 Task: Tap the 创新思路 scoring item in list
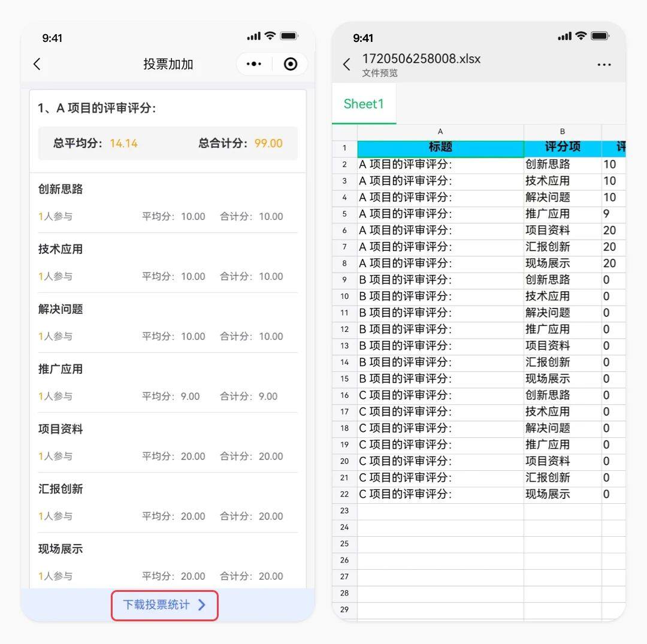tap(61, 189)
